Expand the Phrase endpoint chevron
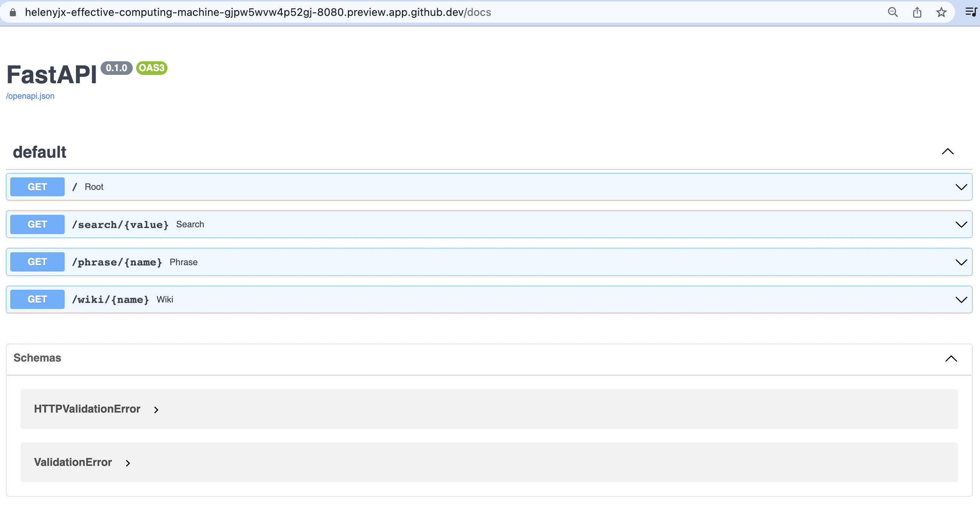Viewport: 980px width, 506px height. 961,262
